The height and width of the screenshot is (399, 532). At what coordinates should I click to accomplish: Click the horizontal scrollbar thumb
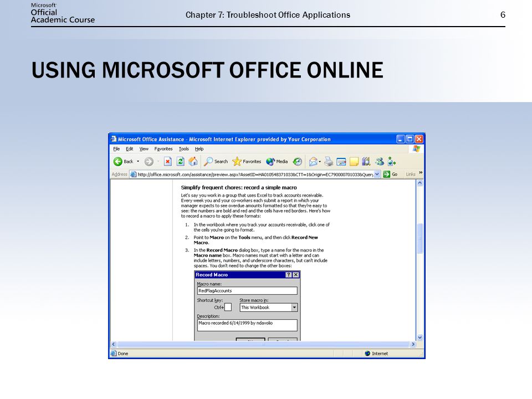(263, 344)
